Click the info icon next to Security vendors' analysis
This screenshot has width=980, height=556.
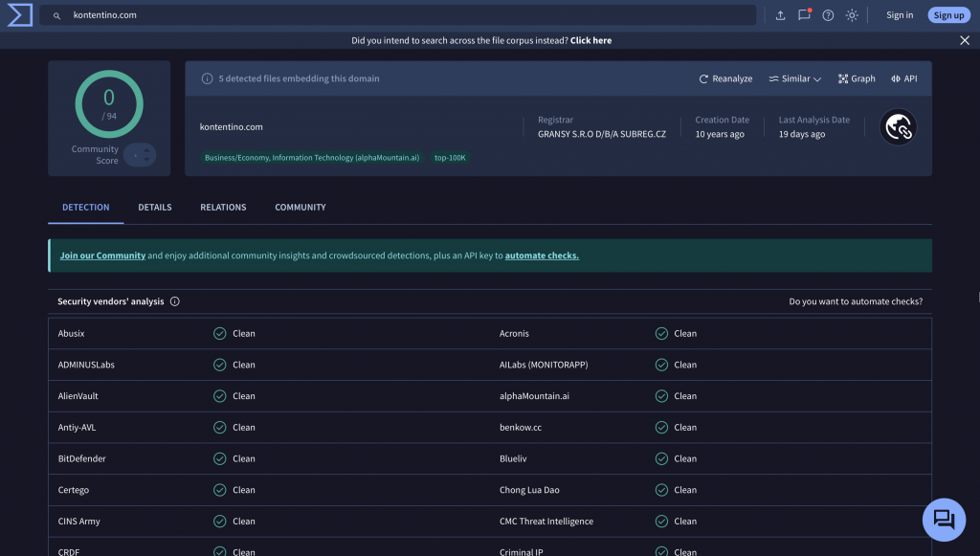coord(174,300)
